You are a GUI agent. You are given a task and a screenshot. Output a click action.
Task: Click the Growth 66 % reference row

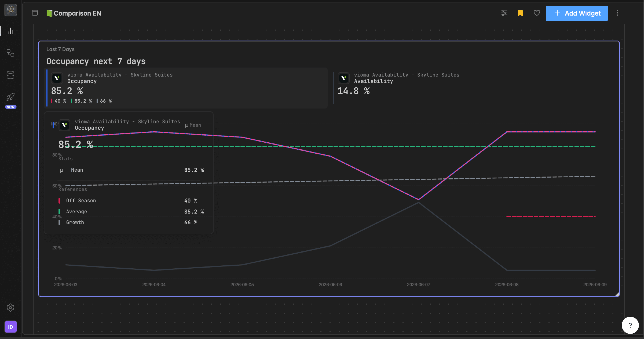coord(128,222)
